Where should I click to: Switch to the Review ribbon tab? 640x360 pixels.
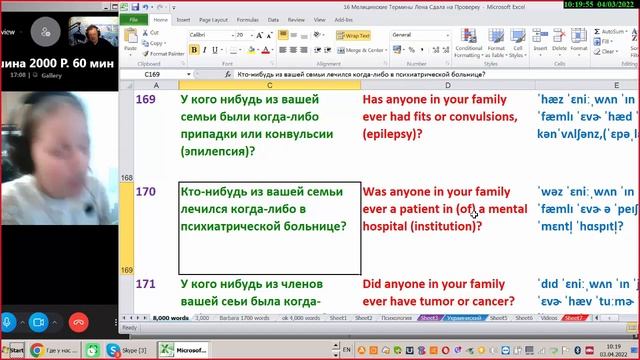[296, 20]
